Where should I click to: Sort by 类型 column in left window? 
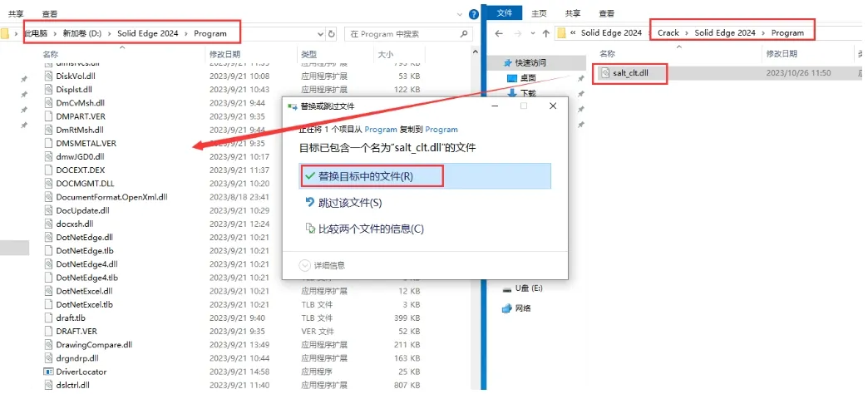coord(308,54)
